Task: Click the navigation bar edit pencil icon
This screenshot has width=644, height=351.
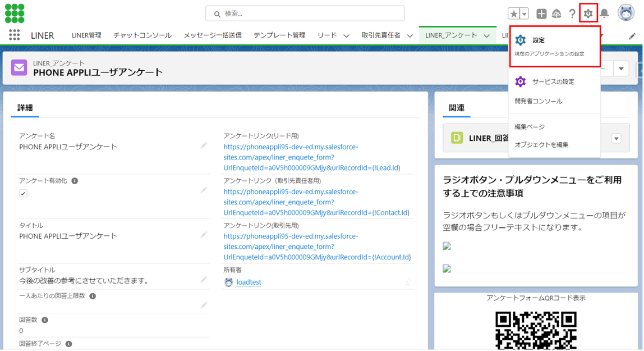Action: [632, 36]
